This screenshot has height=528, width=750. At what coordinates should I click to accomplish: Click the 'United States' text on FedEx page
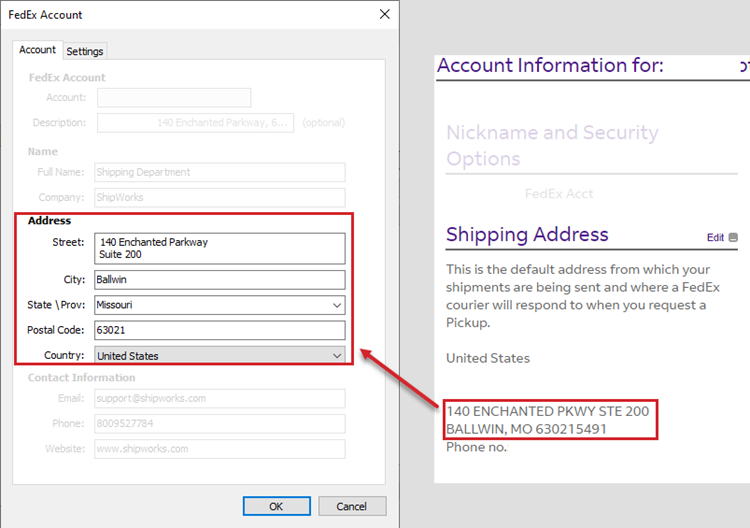[x=488, y=358]
